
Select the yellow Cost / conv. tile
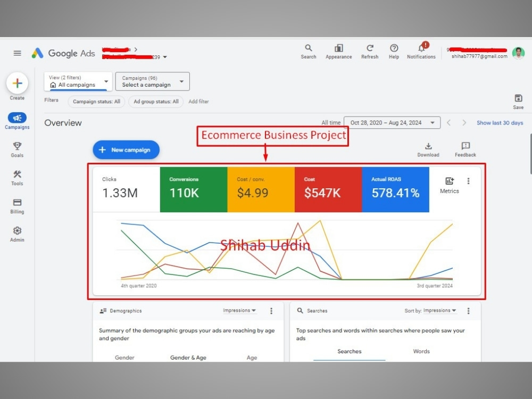[x=261, y=189]
